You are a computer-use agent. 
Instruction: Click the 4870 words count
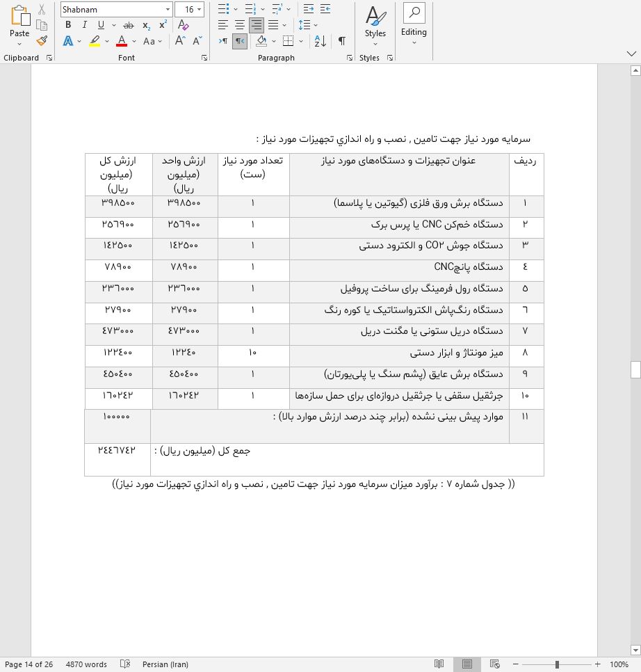coord(86,664)
